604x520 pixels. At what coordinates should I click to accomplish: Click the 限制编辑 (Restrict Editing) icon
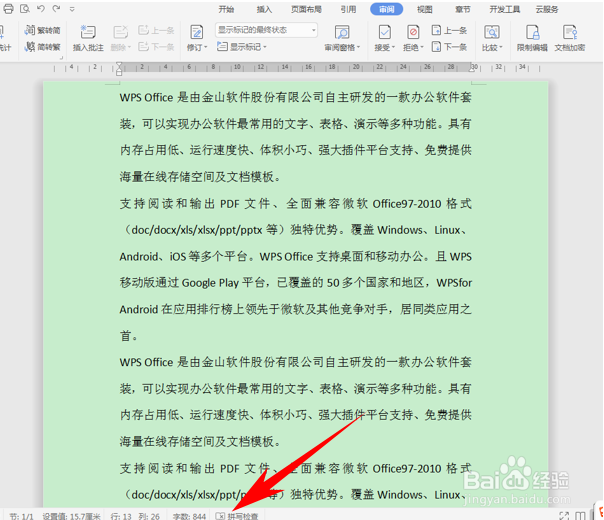point(532,32)
